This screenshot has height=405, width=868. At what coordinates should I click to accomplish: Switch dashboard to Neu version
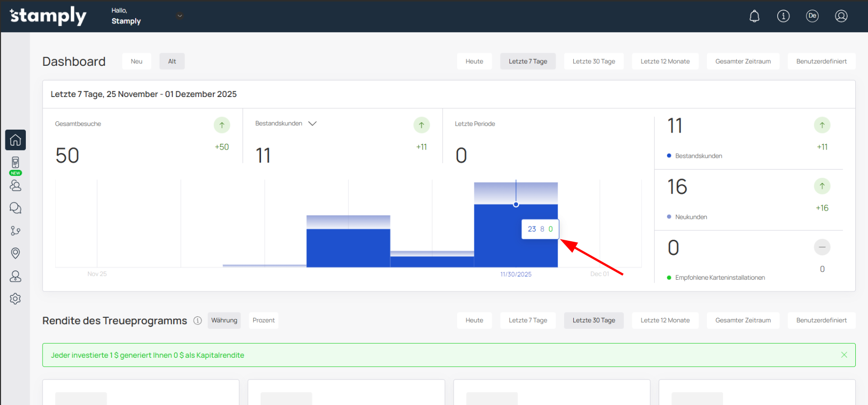(137, 61)
